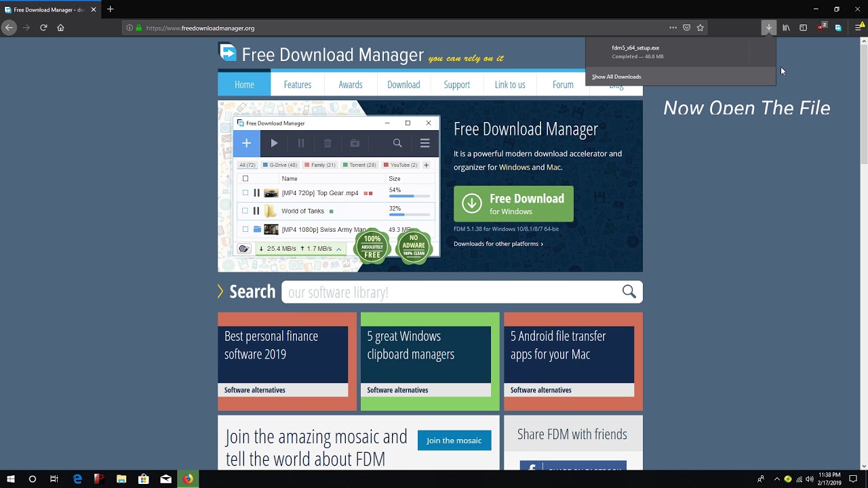Expand Downloads for other platforms link
This screenshot has width=868, height=488.
pyautogui.click(x=498, y=244)
